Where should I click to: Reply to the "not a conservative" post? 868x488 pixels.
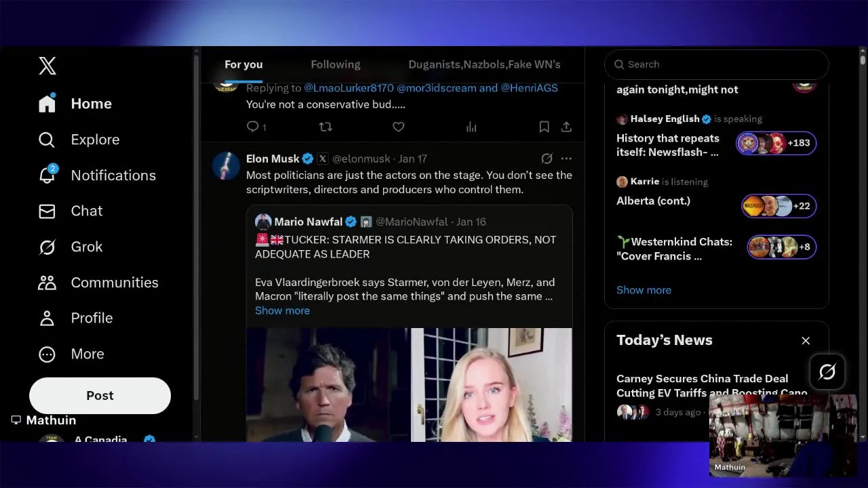pyautogui.click(x=252, y=127)
